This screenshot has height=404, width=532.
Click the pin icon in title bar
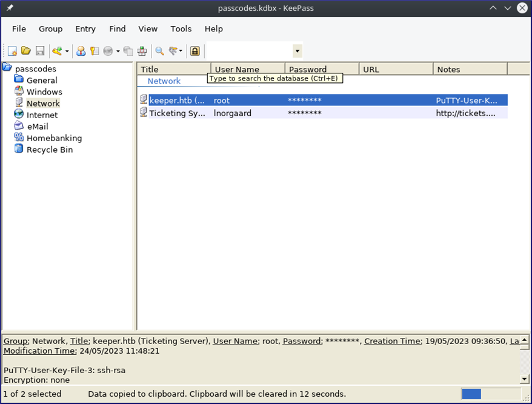click(10, 8)
